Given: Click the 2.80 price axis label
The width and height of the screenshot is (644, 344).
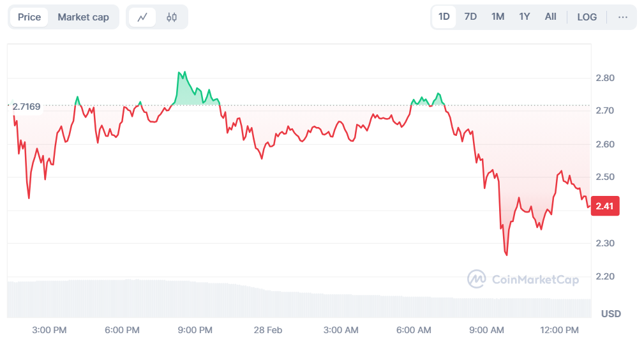Looking at the screenshot, I should 605,78.
